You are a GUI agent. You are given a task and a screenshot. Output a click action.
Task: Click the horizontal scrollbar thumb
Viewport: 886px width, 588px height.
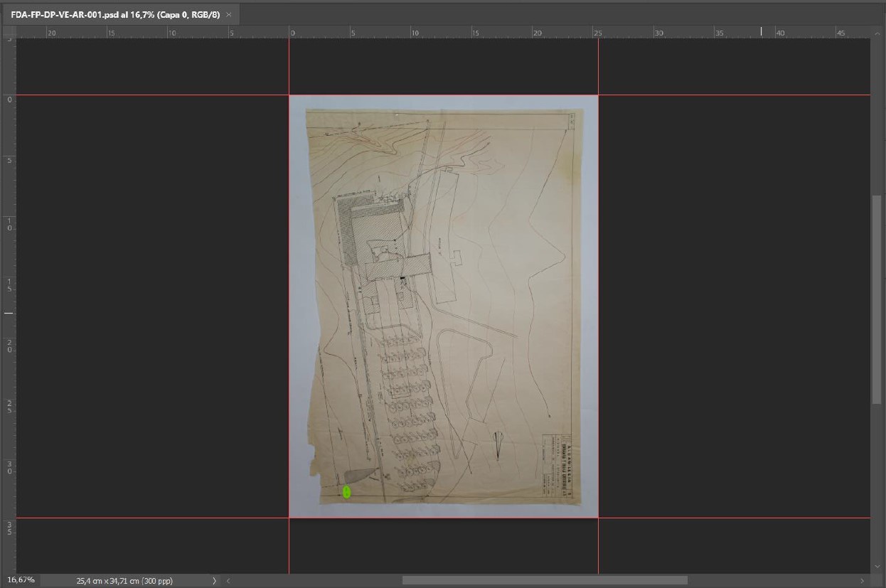click(x=544, y=580)
